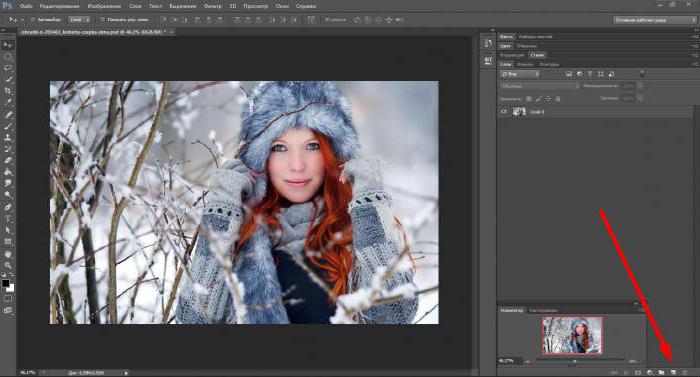Open the layer filter type dropdown

pos(520,74)
